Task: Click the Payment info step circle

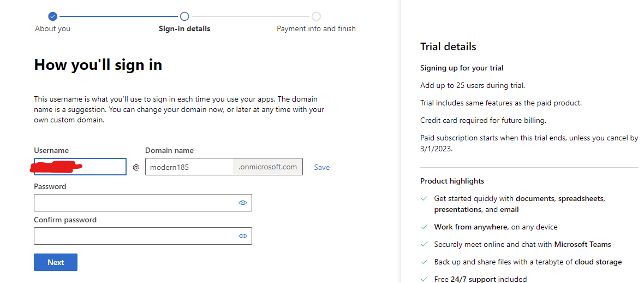Action: click(316, 16)
